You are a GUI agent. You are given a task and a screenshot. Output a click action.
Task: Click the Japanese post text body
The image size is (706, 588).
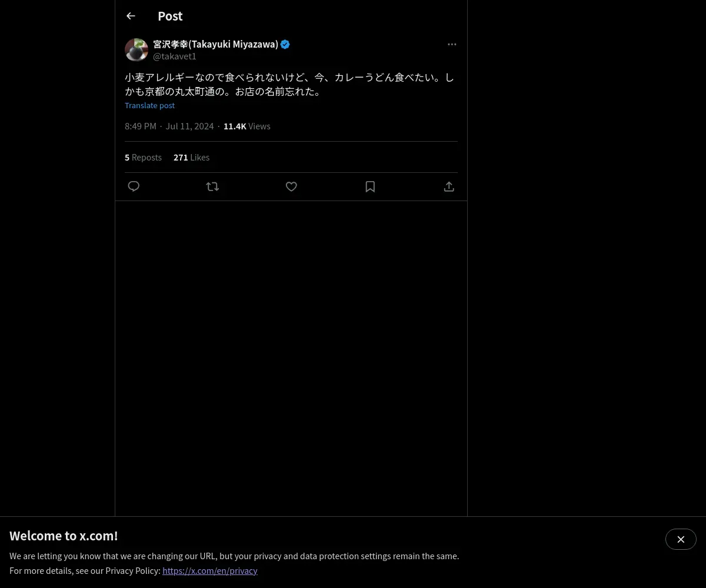291,84
